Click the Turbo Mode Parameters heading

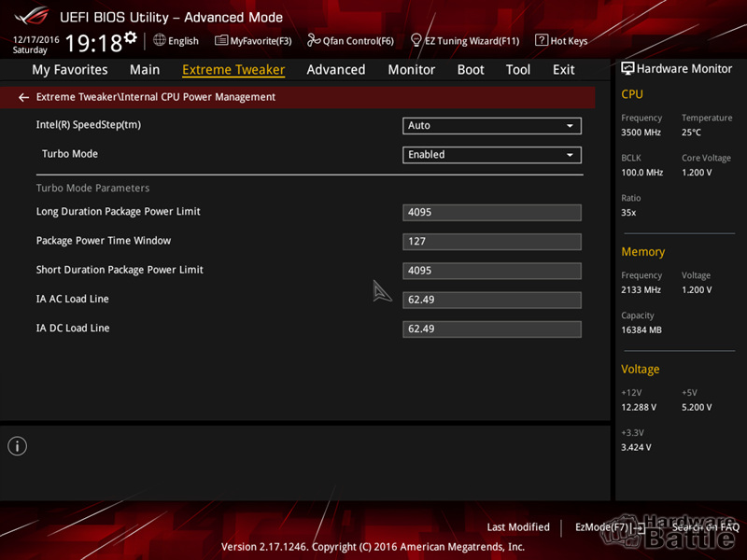pos(92,189)
